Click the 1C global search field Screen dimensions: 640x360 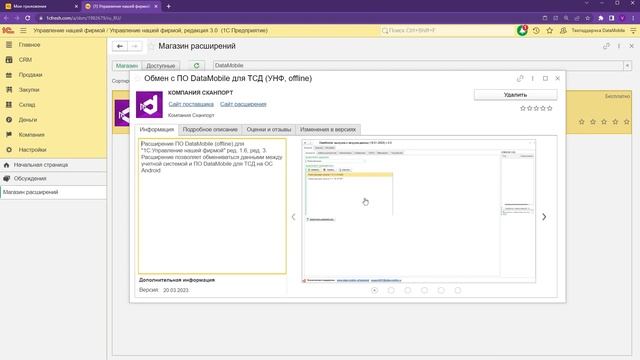click(446, 31)
